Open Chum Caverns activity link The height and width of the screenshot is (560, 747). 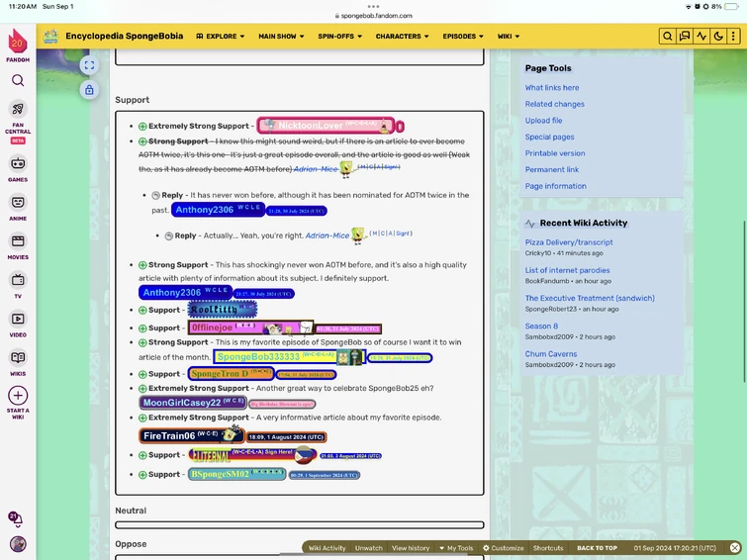click(x=551, y=353)
